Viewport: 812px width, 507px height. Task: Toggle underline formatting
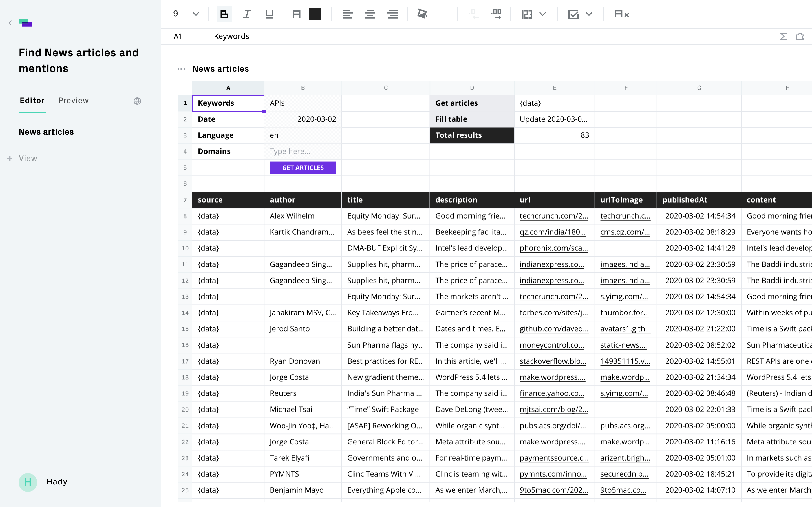click(x=269, y=14)
